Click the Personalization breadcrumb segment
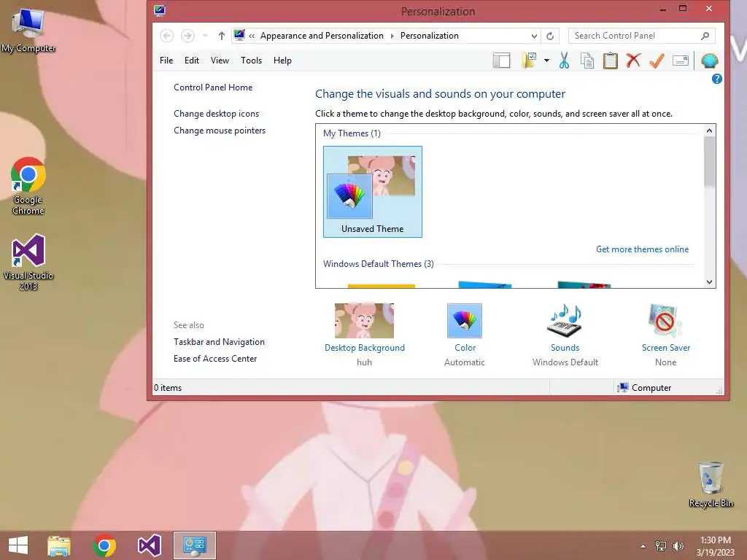The width and height of the screenshot is (747, 560). coord(429,36)
